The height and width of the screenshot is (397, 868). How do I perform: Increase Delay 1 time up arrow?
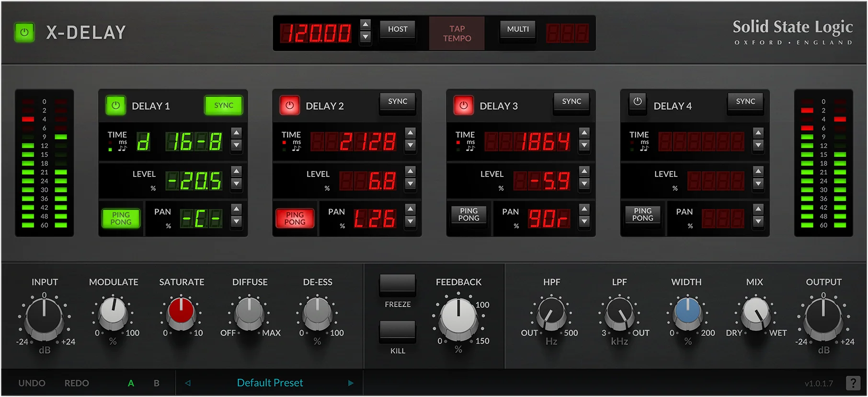[x=236, y=132]
